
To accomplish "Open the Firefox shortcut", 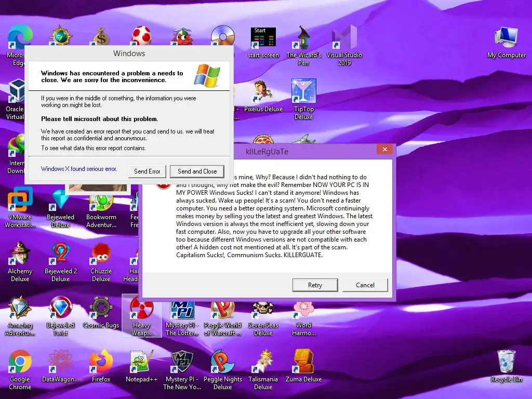I will click(x=101, y=366).
